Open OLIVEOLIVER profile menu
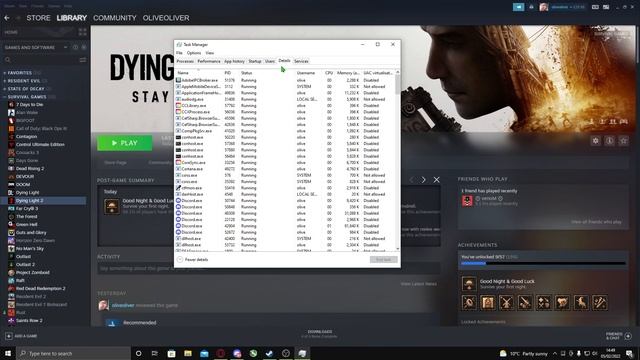The image size is (640, 360). coord(166,18)
